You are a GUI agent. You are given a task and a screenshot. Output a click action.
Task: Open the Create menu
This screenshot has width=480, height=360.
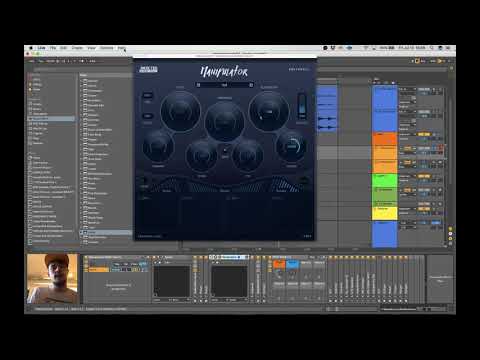(x=77, y=48)
